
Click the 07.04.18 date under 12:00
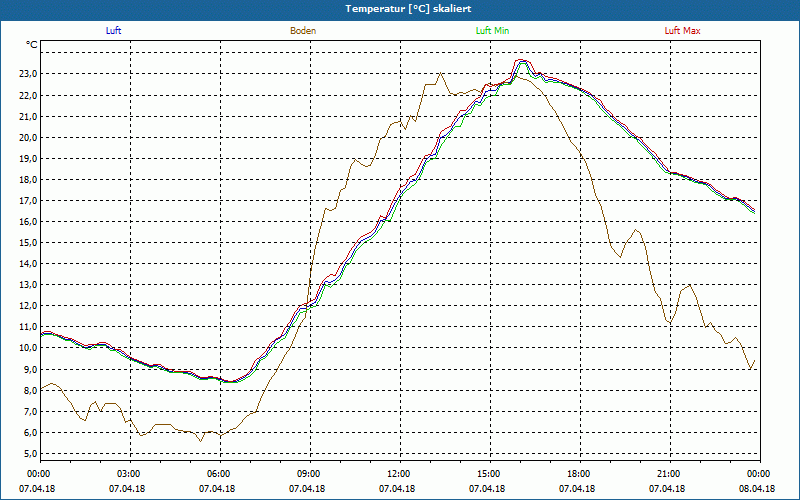(x=397, y=489)
